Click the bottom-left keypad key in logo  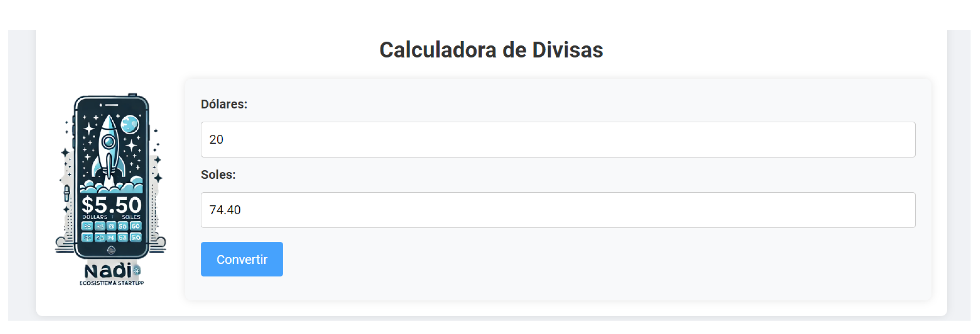[87, 238]
